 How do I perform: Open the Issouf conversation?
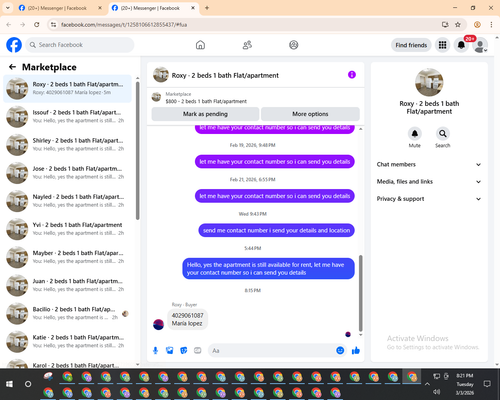67,117
